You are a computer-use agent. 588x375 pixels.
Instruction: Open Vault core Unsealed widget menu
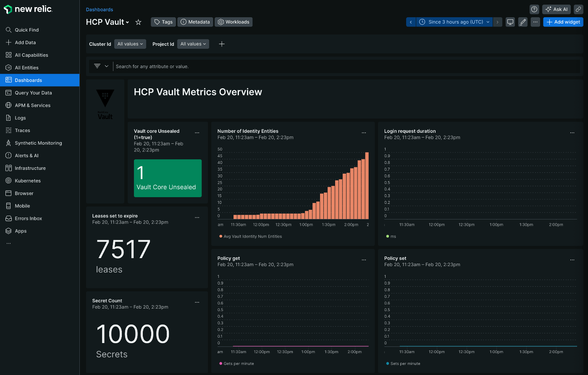tap(197, 133)
